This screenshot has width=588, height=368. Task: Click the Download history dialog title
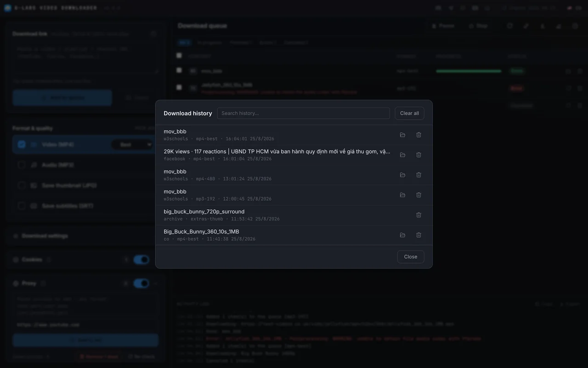[188, 113]
